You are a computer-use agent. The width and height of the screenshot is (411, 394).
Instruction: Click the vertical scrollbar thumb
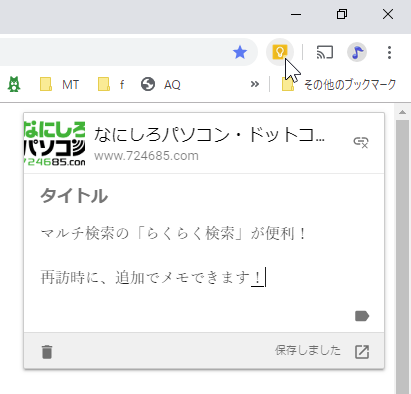tap(402, 257)
